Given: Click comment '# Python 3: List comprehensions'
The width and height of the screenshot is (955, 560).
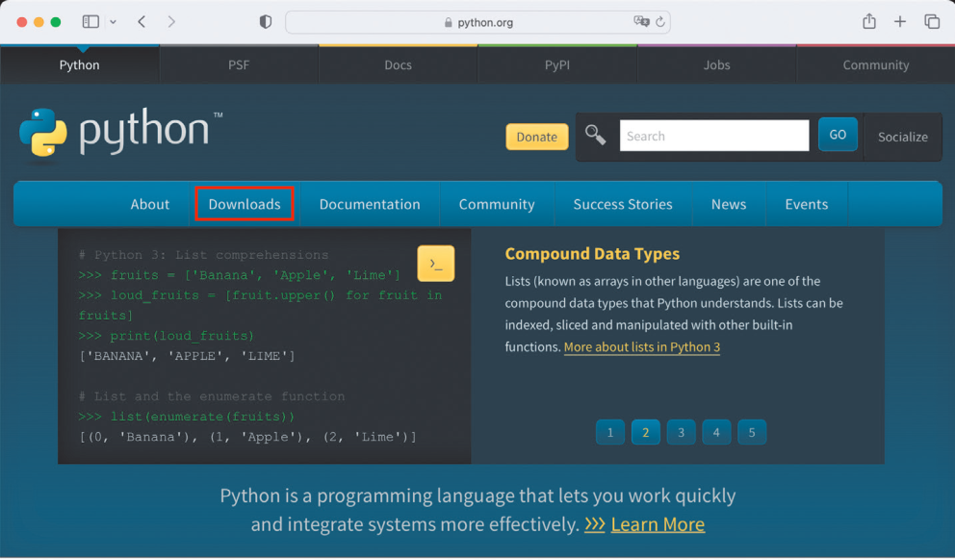Looking at the screenshot, I should point(203,255).
